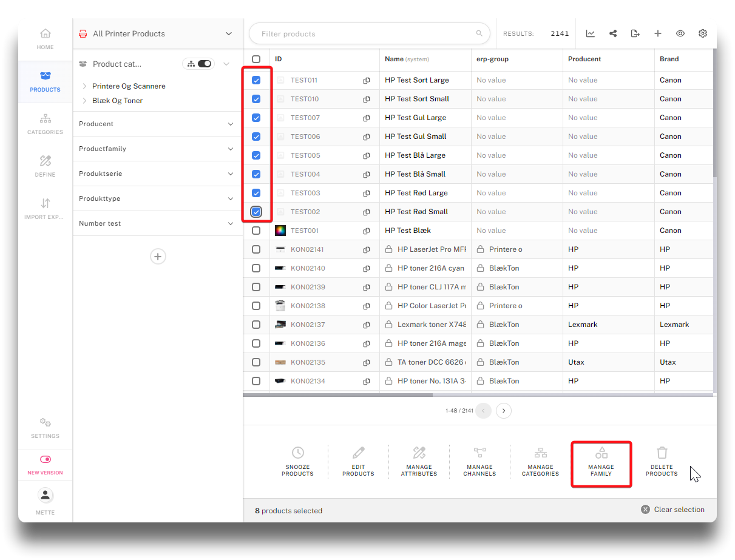The image size is (735, 560).
Task: Copy the ID of TEST011
Action: coord(367,81)
